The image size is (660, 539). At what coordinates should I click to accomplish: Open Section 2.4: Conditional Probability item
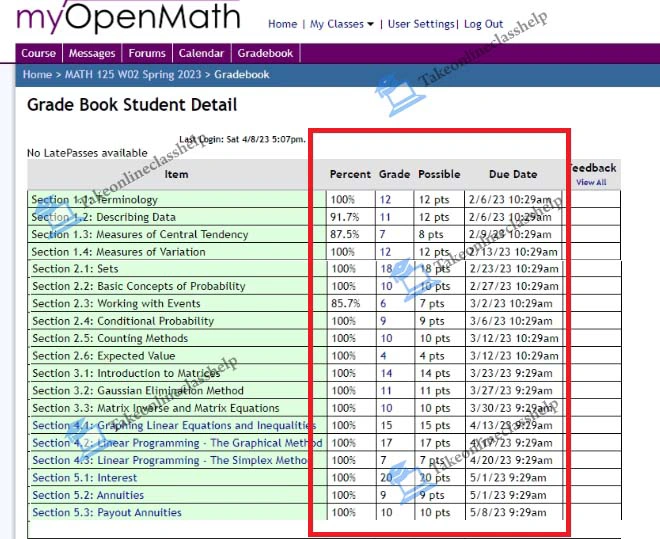click(123, 321)
